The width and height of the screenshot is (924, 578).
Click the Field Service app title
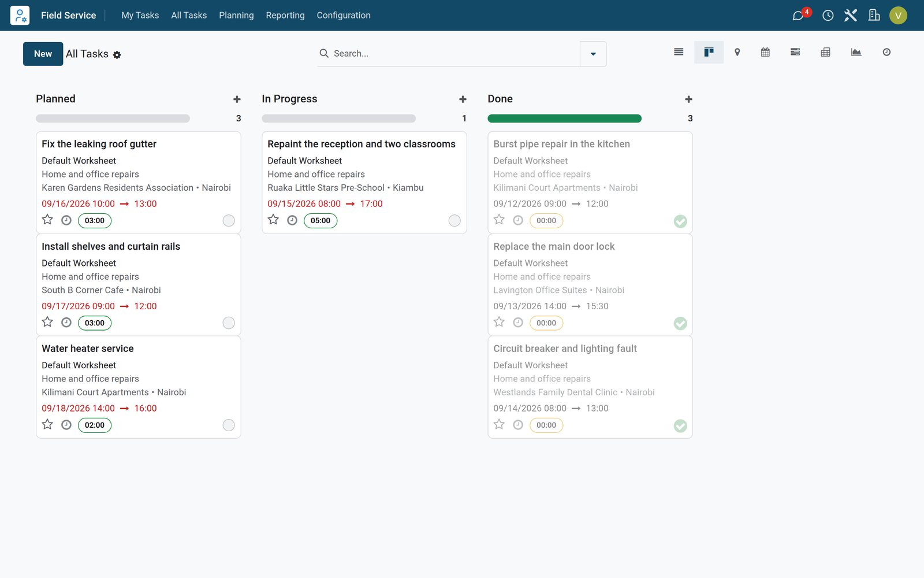(x=68, y=15)
